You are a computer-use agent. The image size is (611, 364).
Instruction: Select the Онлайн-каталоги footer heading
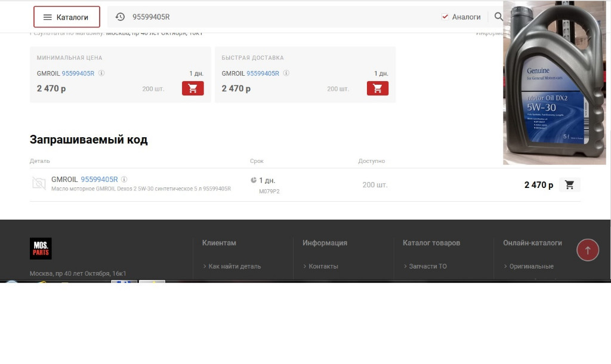tap(532, 243)
